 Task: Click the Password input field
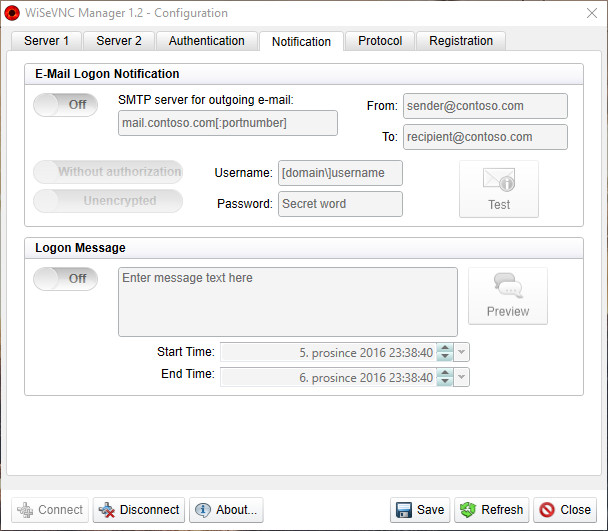(x=340, y=204)
